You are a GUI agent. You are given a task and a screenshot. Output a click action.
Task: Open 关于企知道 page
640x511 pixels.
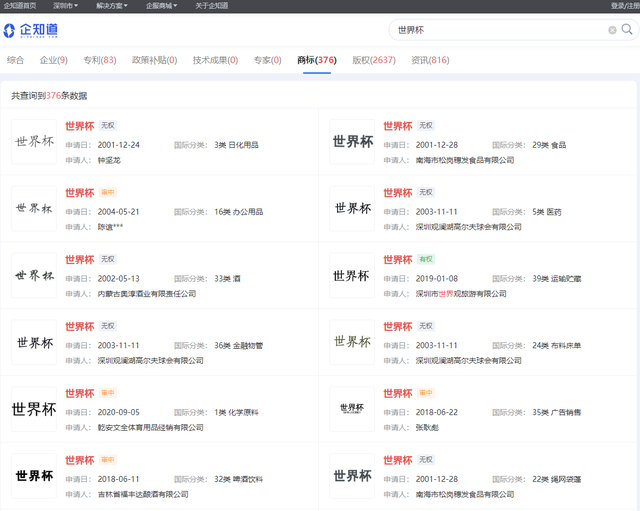[211, 6]
